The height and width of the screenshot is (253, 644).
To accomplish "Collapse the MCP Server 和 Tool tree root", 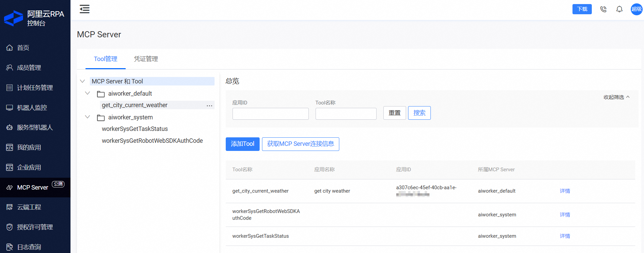I will tap(82, 81).
